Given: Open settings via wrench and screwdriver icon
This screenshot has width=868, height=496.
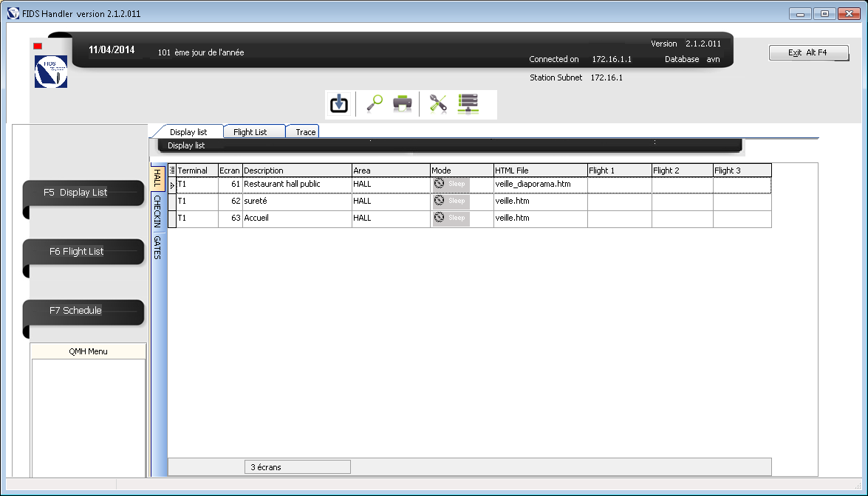Looking at the screenshot, I should pyautogui.click(x=438, y=104).
